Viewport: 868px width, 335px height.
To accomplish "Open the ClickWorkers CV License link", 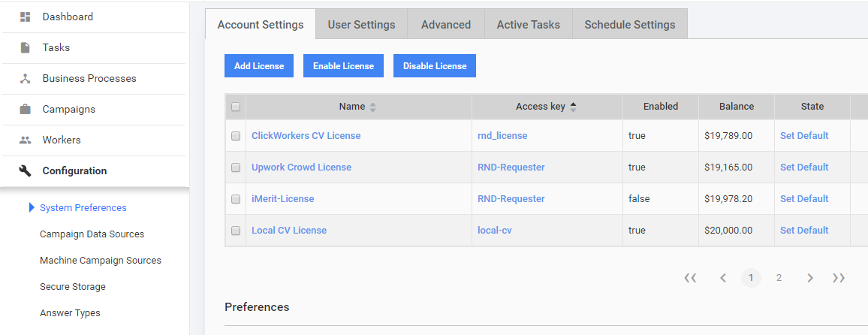I will tap(306, 136).
